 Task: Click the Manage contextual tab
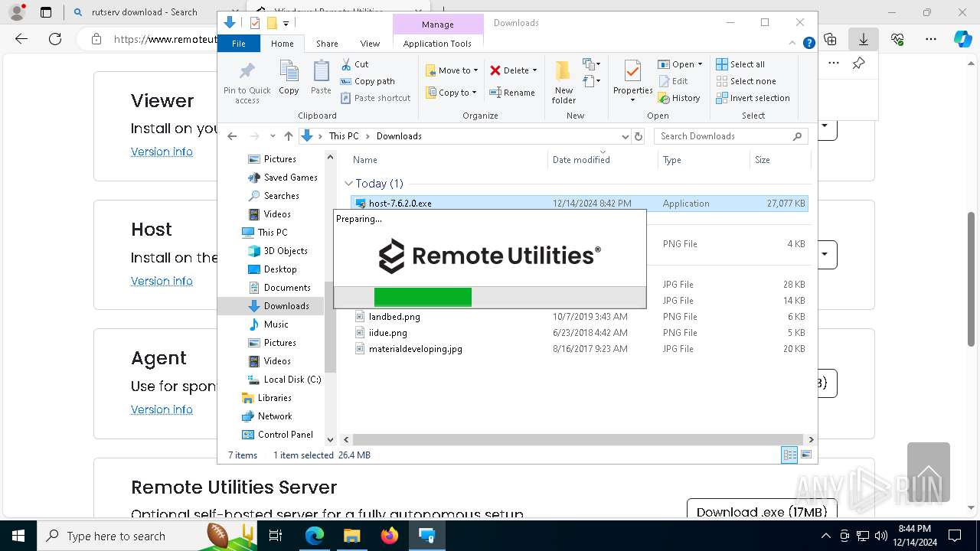click(438, 24)
